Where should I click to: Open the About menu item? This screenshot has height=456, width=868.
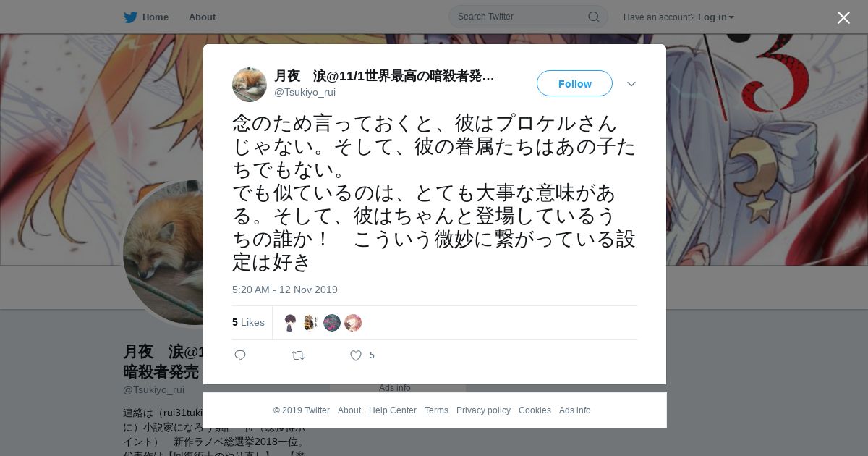tap(202, 17)
